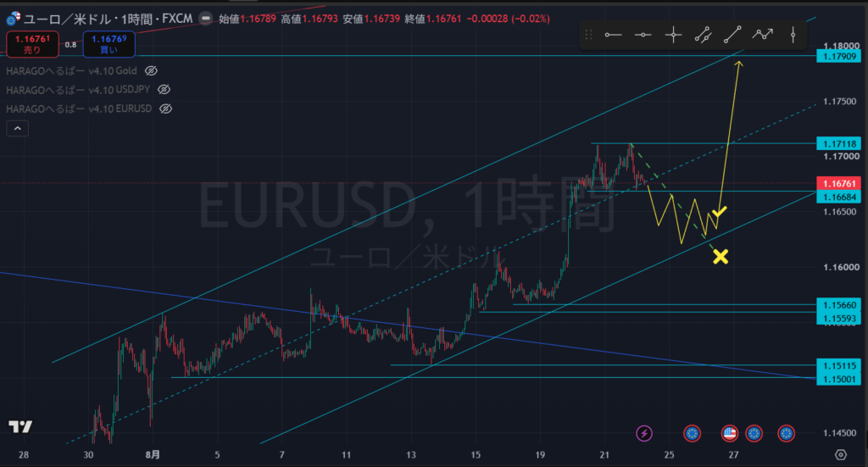The image size is (868, 467).
Task: Select the 1.15660 price line label
Action: (838, 305)
